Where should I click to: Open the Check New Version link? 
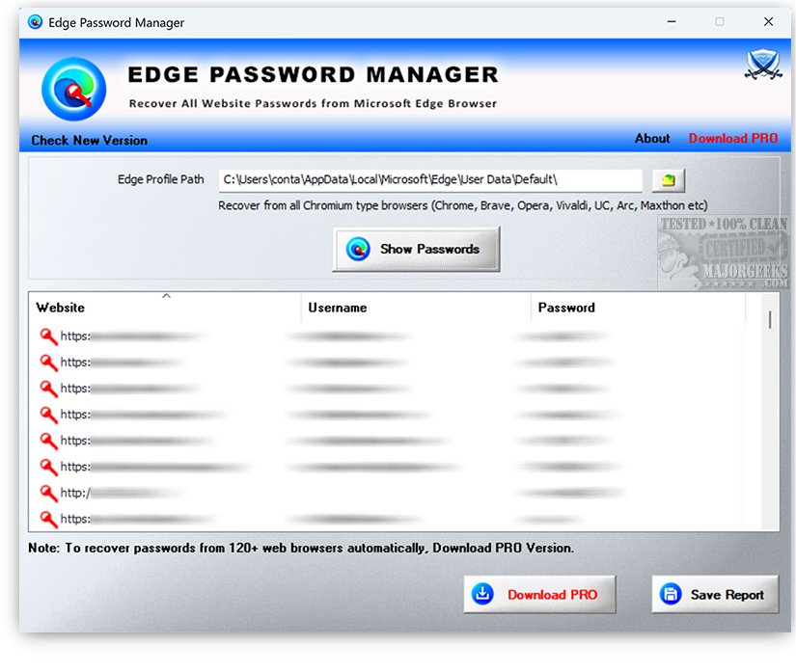click(90, 141)
